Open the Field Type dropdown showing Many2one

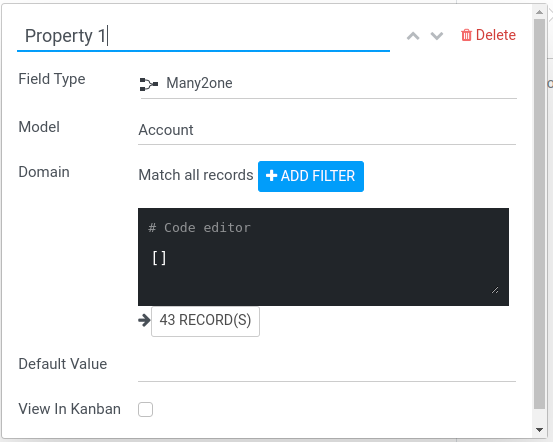tap(329, 84)
